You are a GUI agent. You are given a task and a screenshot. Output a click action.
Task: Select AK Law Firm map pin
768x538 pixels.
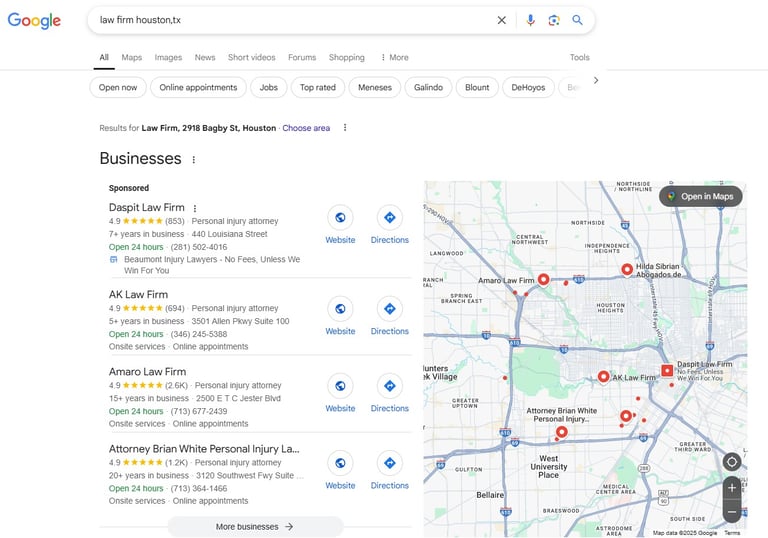click(x=603, y=376)
